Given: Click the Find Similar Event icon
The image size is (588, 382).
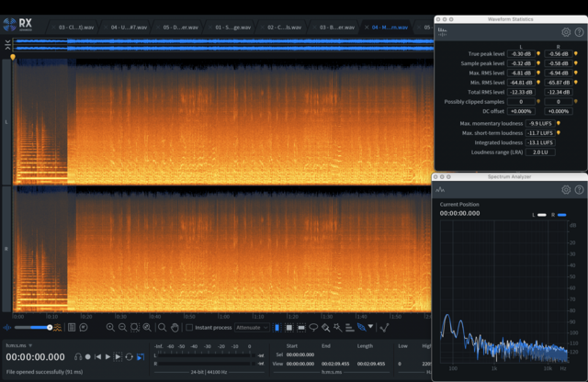Looking at the screenshot, I should tap(384, 328).
